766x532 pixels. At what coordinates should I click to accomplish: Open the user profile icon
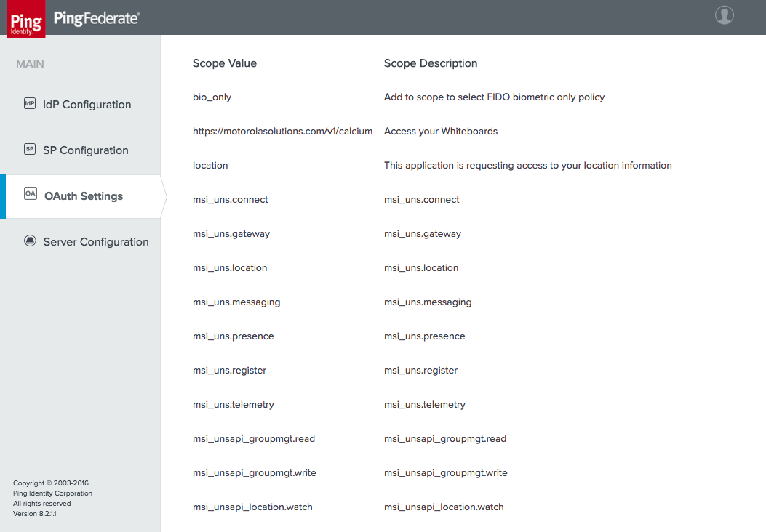[x=724, y=15]
